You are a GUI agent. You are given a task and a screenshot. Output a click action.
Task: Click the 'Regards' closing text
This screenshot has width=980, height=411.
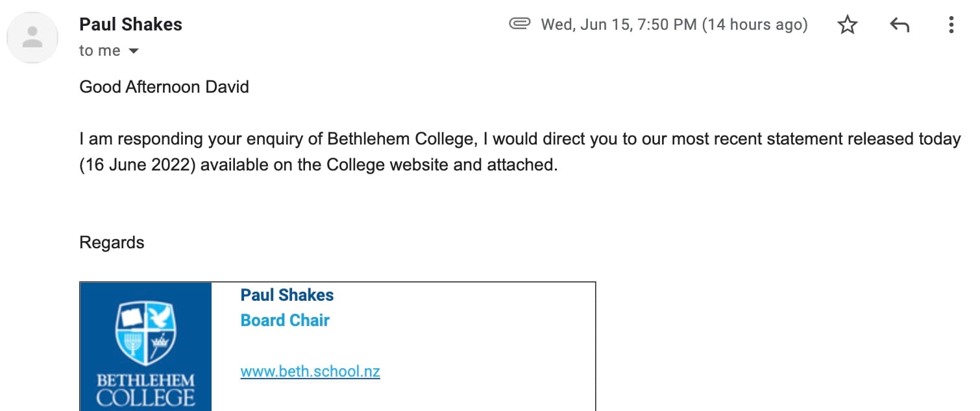[111, 242]
